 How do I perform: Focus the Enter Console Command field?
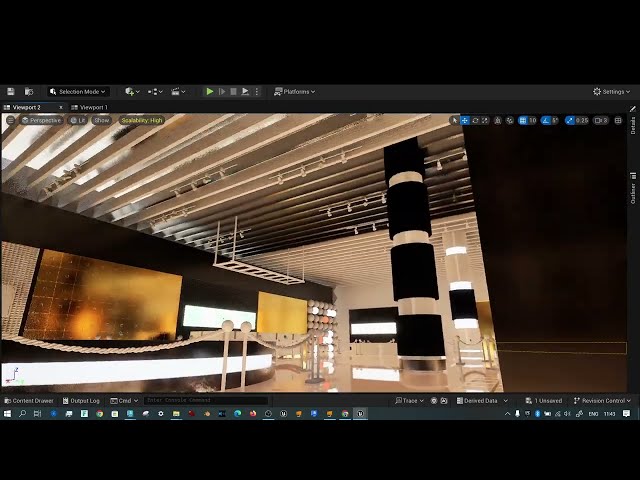click(x=206, y=400)
